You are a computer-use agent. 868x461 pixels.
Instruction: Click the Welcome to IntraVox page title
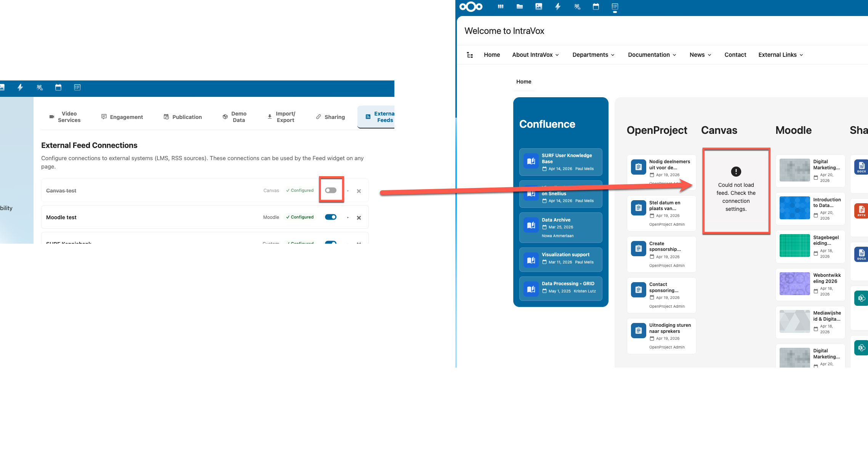click(x=504, y=31)
